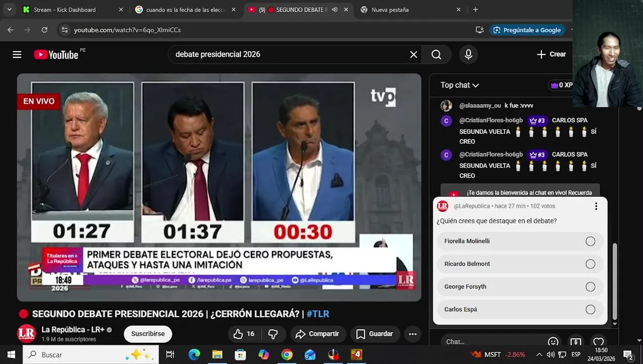The height and width of the screenshot is (364, 643).
Task: Open La República - LR+ channel name
Action: coord(73,330)
